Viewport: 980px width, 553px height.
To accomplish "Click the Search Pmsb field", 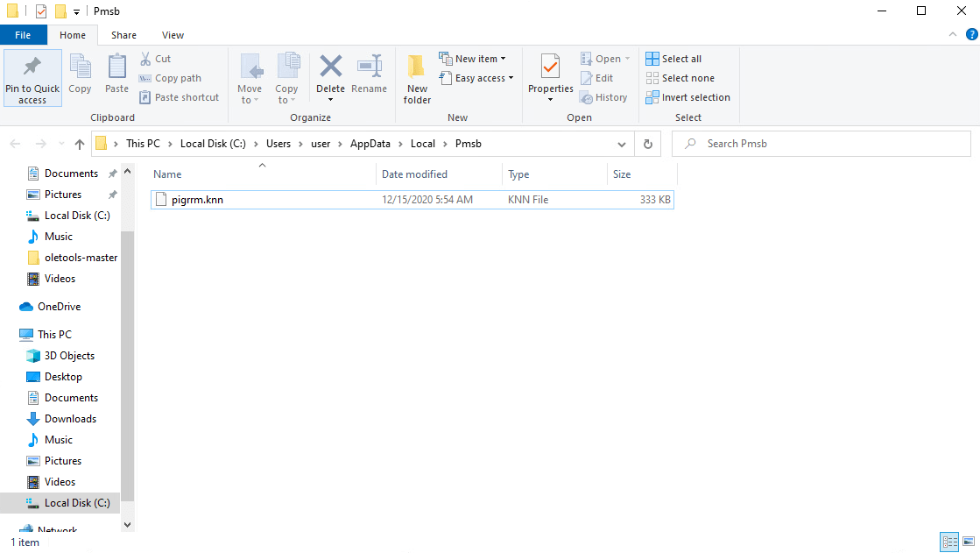I will [821, 144].
